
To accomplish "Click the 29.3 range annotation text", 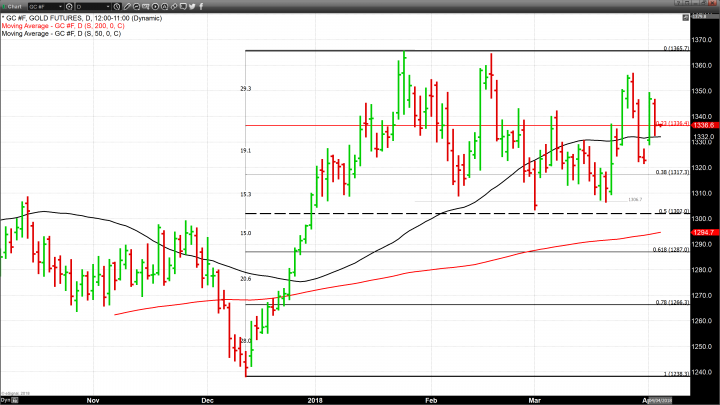I will click(x=246, y=89).
